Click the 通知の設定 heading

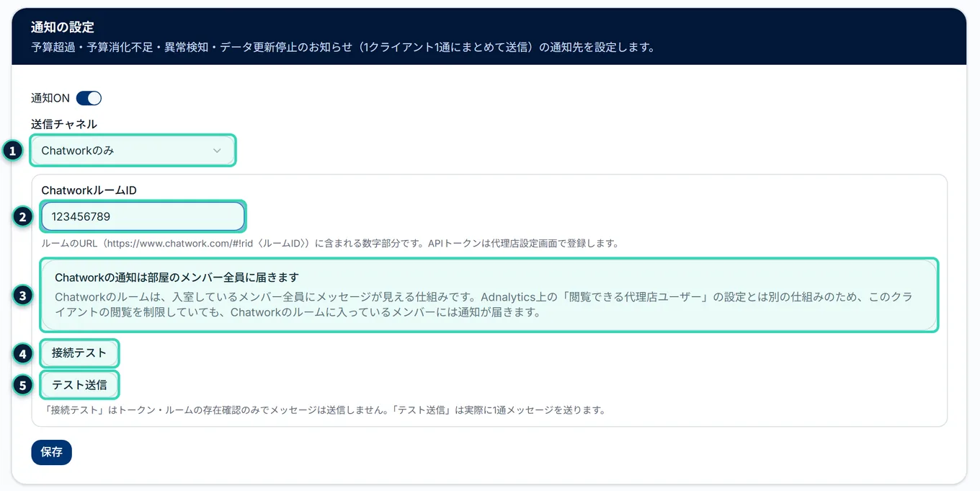[x=63, y=27]
